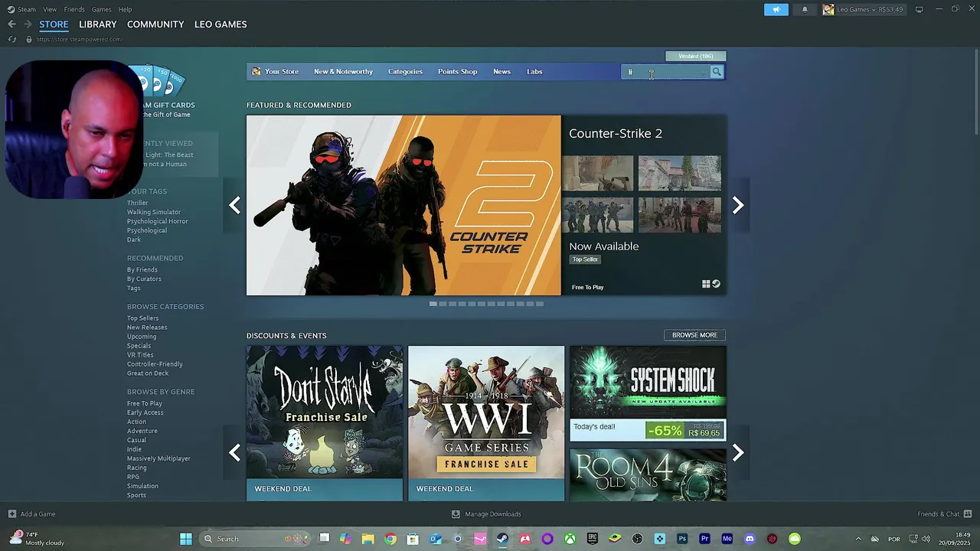The width and height of the screenshot is (980, 551).
Task: Reload the store page
Action: coord(12,39)
